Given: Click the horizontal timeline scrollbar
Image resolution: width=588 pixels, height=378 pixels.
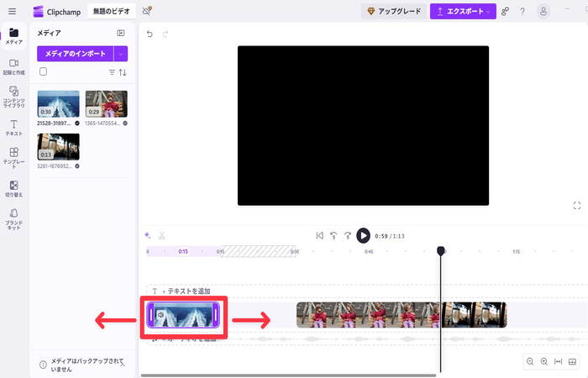Looking at the screenshot, I should 286,375.
